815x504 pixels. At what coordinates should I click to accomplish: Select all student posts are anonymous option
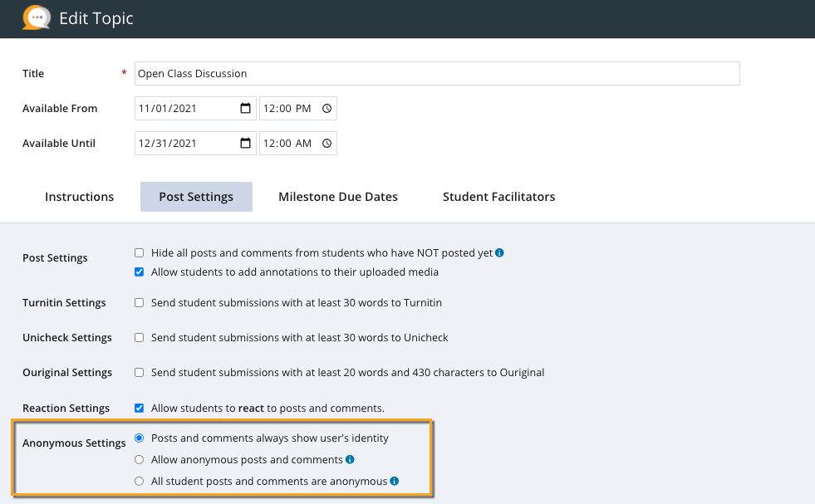tap(140, 482)
